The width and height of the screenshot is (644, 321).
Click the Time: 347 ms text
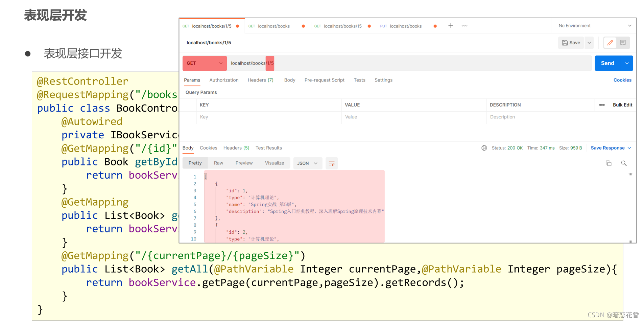click(x=541, y=148)
